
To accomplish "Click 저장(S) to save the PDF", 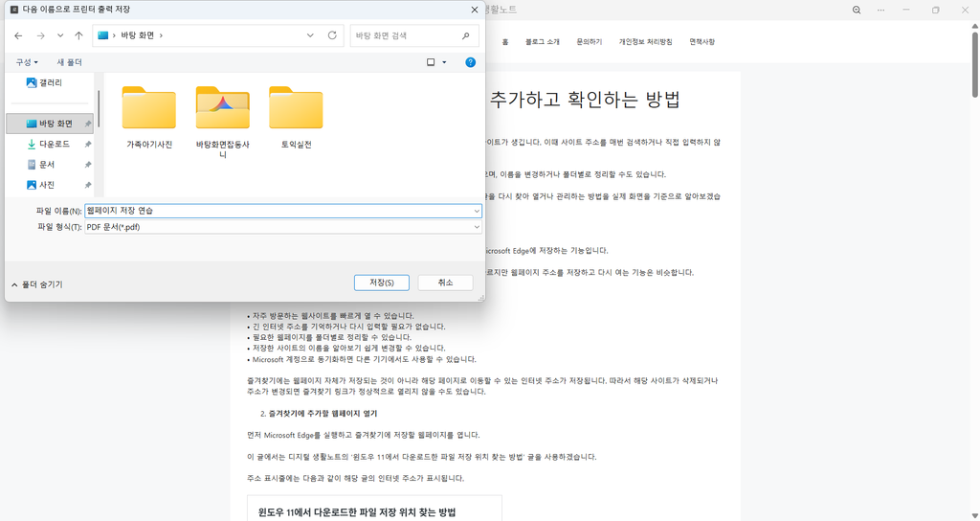I will 381,283.
